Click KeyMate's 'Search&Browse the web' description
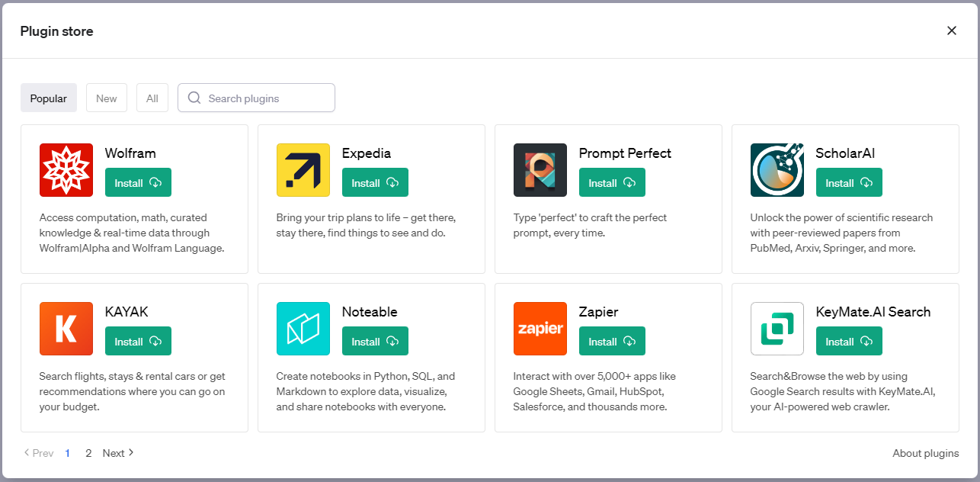The height and width of the screenshot is (482, 980). click(843, 391)
